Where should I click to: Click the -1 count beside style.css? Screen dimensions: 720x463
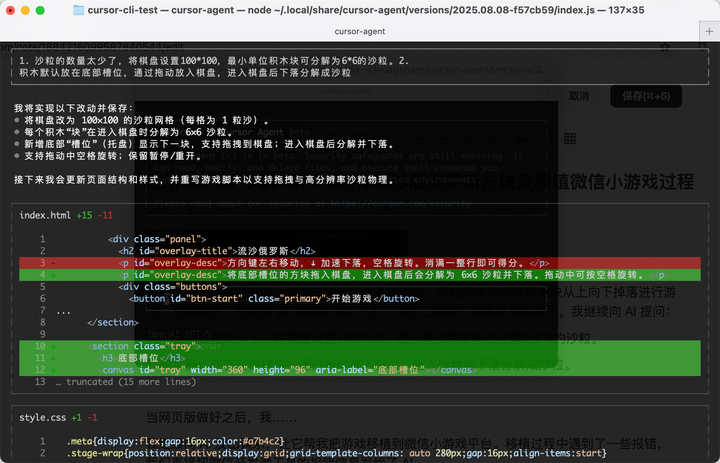coord(92,418)
